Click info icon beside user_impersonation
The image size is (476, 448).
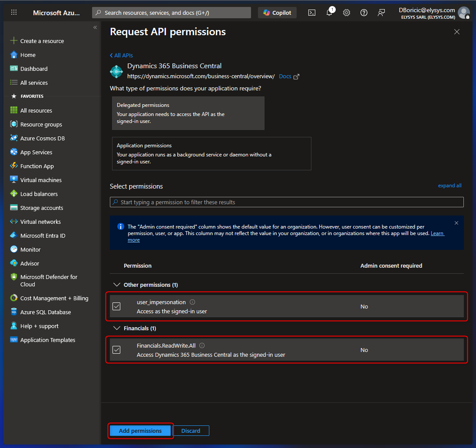(192, 302)
